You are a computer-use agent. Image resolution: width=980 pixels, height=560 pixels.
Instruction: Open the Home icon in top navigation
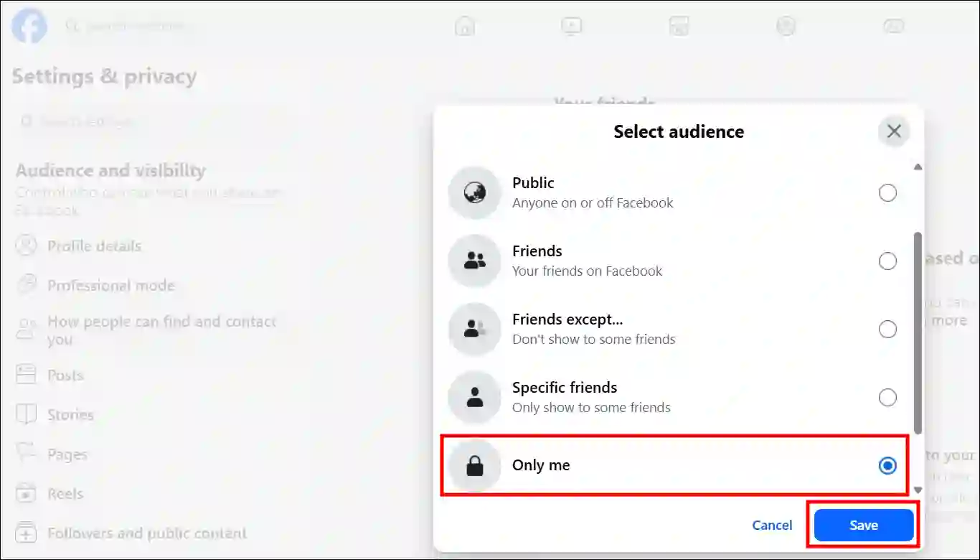pyautogui.click(x=465, y=27)
